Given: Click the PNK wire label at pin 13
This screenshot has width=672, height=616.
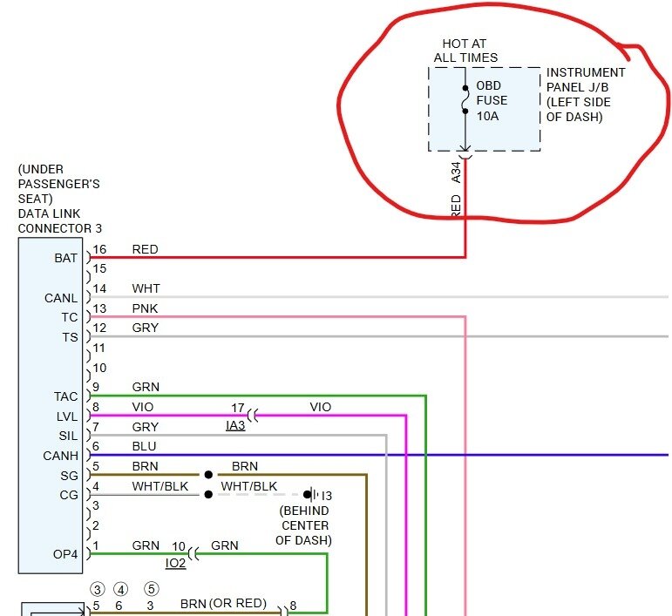Looking at the screenshot, I should [146, 308].
